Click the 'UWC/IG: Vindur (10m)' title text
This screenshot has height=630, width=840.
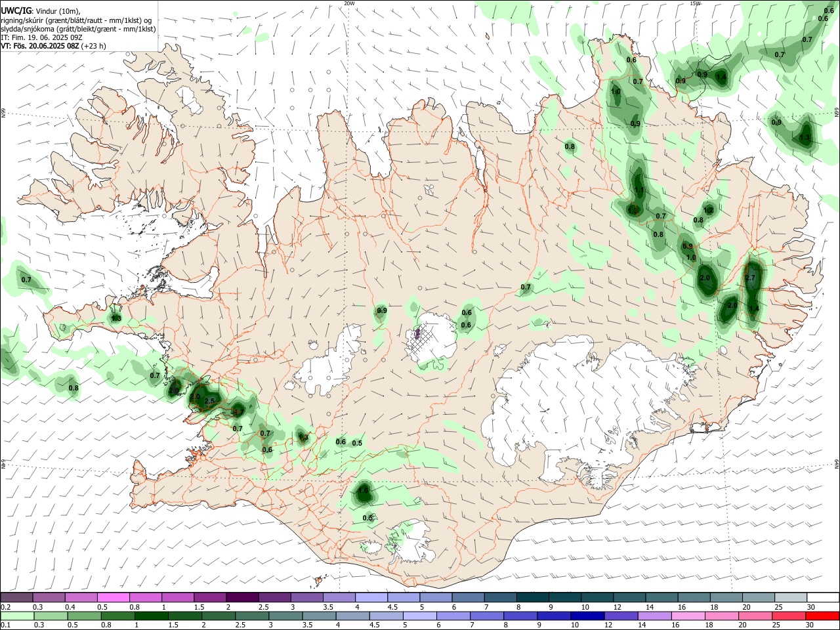[40, 10]
